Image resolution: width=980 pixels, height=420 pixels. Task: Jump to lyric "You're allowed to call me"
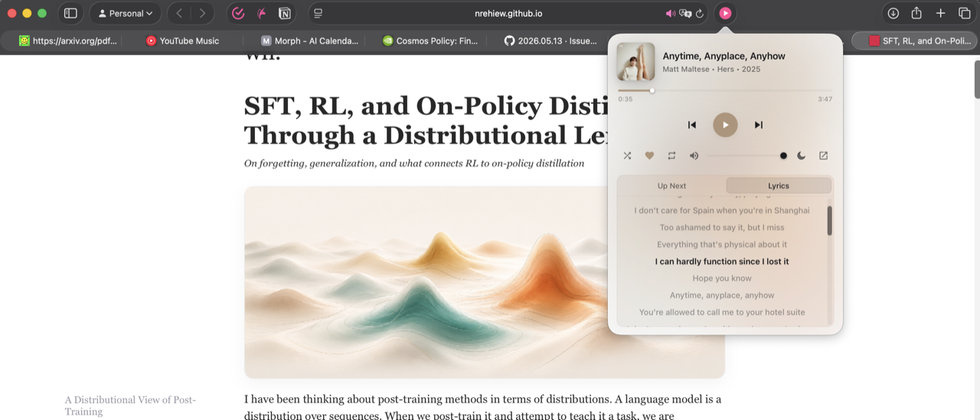(722, 311)
